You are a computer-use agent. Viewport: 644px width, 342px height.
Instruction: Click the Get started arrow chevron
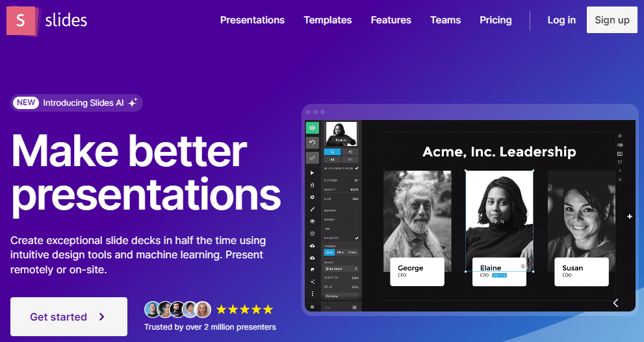pos(102,317)
